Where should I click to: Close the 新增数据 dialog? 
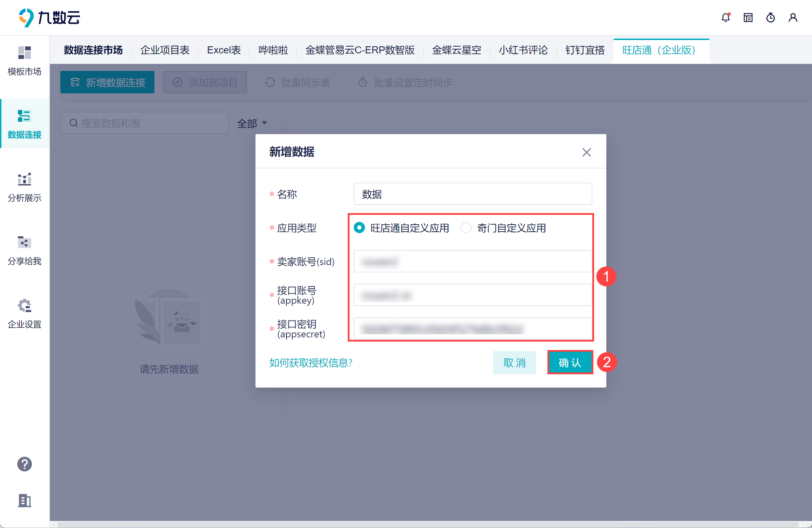pyautogui.click(x=586, y=152)
